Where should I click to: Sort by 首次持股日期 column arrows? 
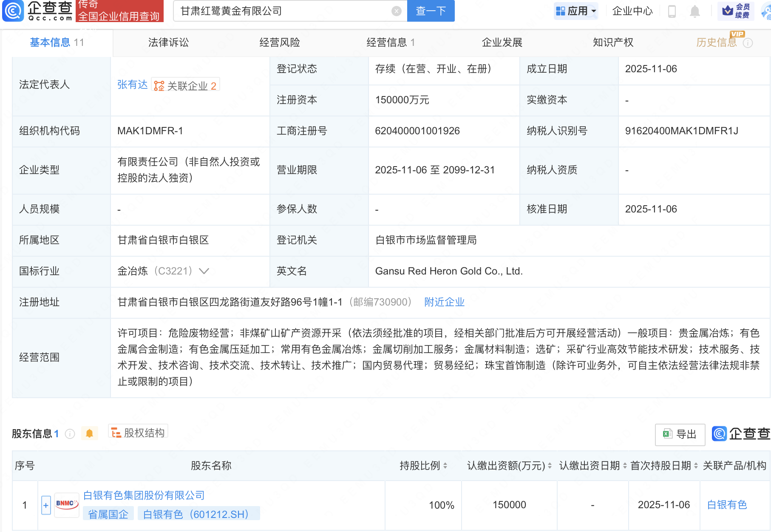click(696, 466)
